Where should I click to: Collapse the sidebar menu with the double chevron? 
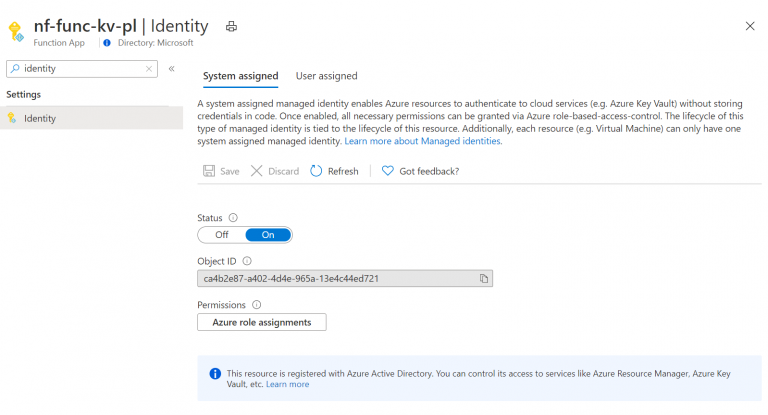click(x=171, y=69)
